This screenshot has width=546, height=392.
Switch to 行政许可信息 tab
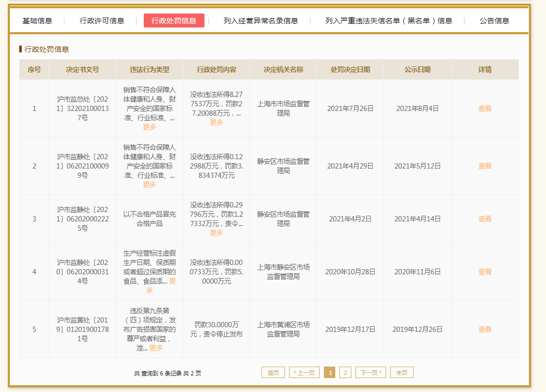pos(102,21)
